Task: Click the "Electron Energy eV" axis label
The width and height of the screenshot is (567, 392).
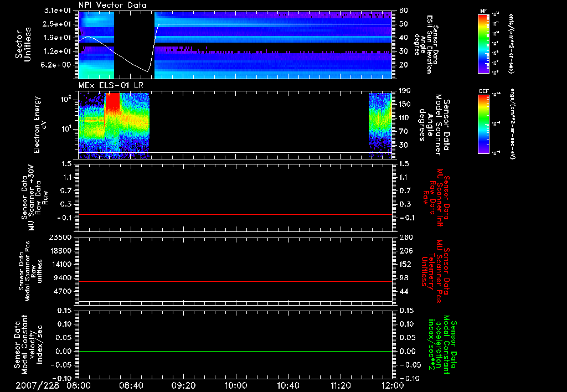Action: click(40, 125)
